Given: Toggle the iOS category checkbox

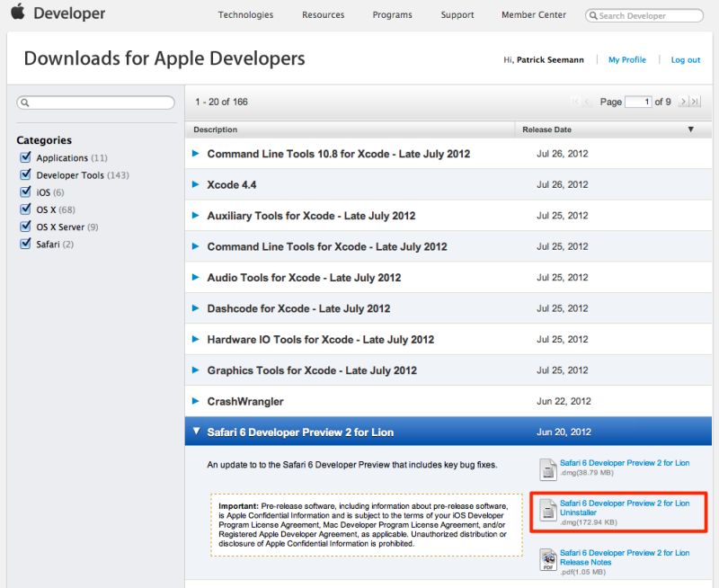Looking at the screenshot, I should point(26,192).
